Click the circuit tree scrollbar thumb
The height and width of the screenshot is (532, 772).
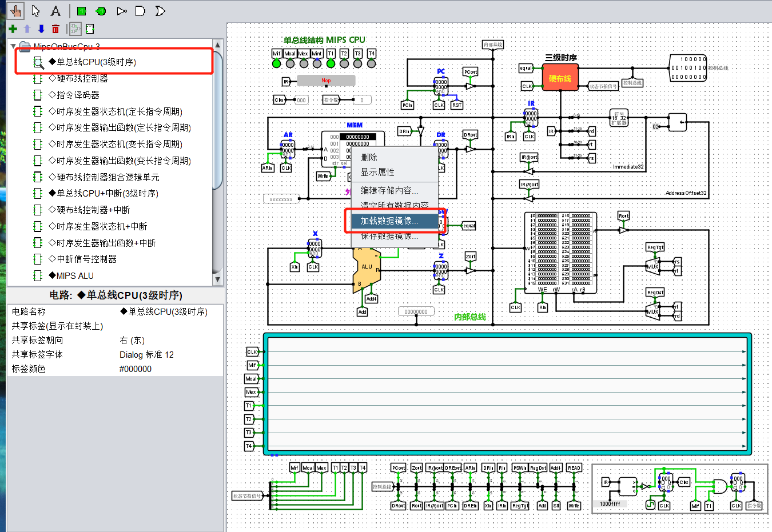click(217, 119)
